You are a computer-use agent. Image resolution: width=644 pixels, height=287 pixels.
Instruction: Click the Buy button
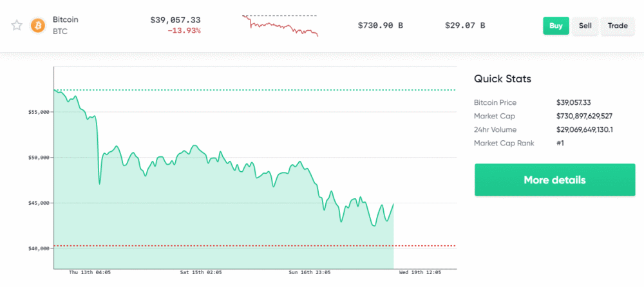tap(556, 26)
